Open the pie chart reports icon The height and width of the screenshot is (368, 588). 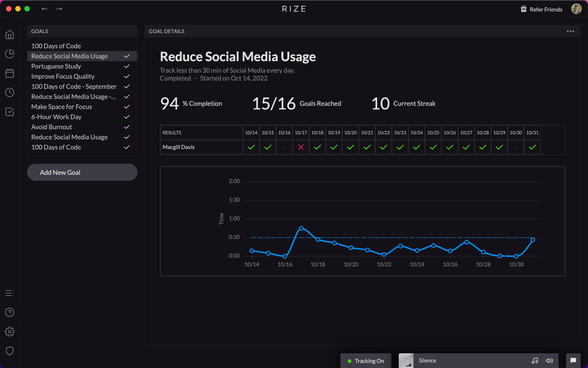(x=10, y=54)
